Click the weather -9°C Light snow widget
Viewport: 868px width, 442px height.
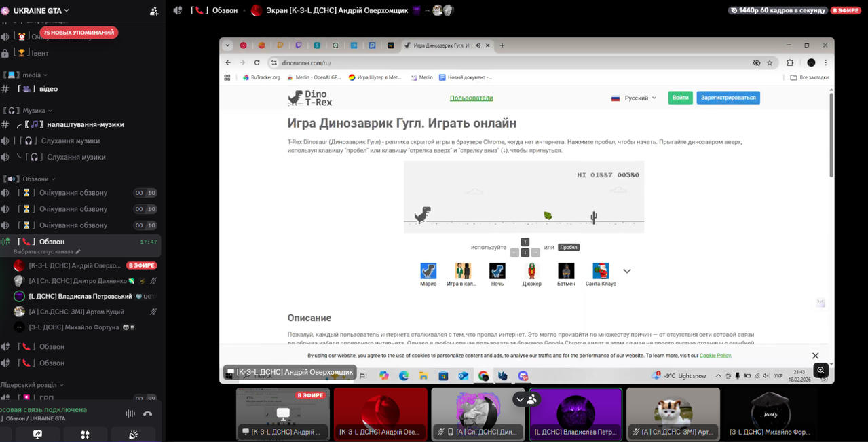point(679,376)
